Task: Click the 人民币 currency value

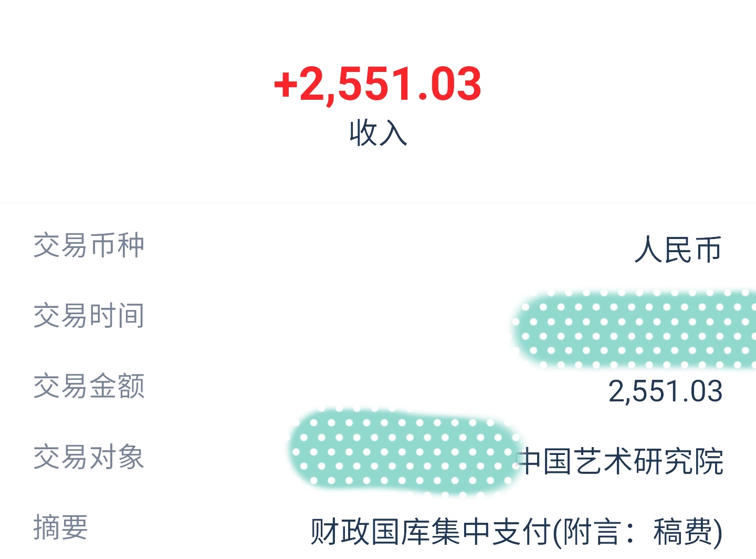Action: coord(678,250)
